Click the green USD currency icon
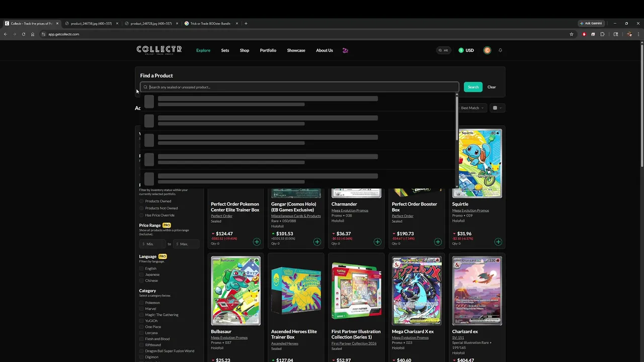 [461, 50]
